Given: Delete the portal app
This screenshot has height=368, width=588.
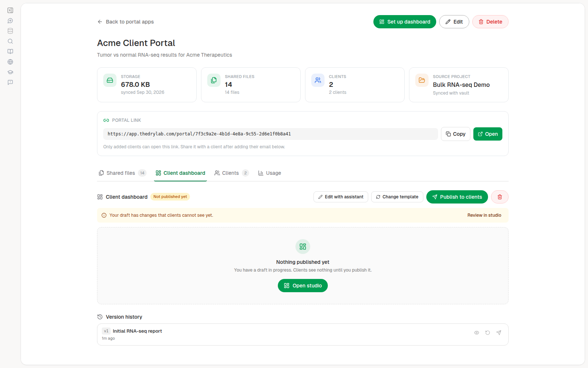Looking at the screenshot, I should [490, 22].
